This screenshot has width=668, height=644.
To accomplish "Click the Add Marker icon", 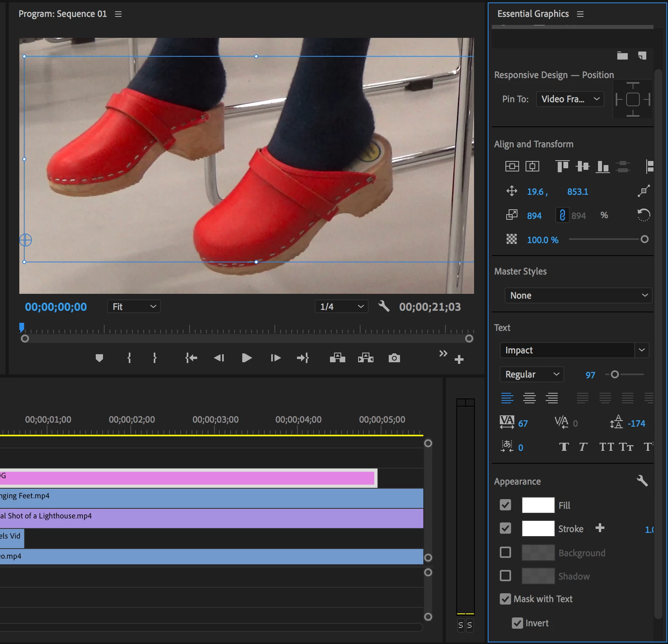I will tap(99, 358).
